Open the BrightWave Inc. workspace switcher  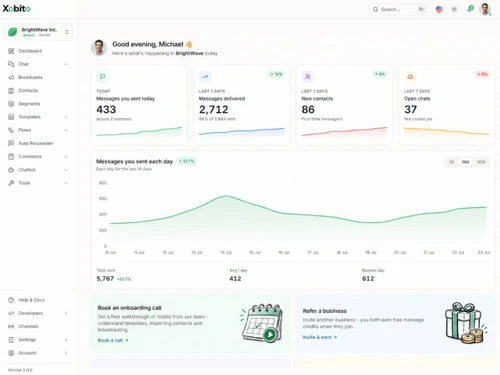click(x=38, y=32)
